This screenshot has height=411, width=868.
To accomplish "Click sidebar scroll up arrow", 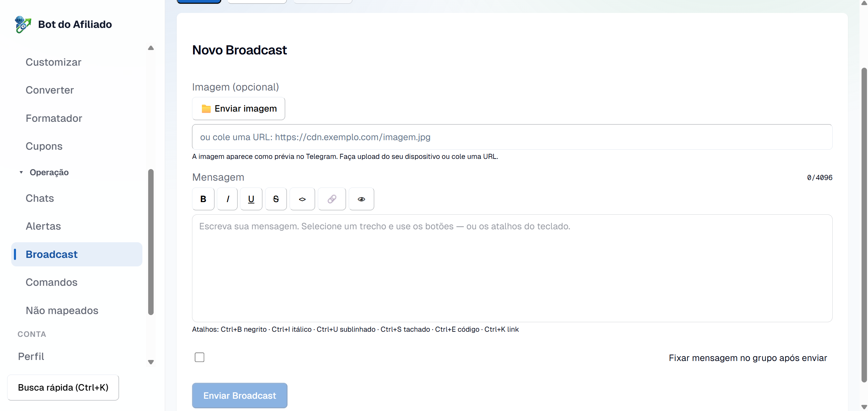I will tap(151, 48).
